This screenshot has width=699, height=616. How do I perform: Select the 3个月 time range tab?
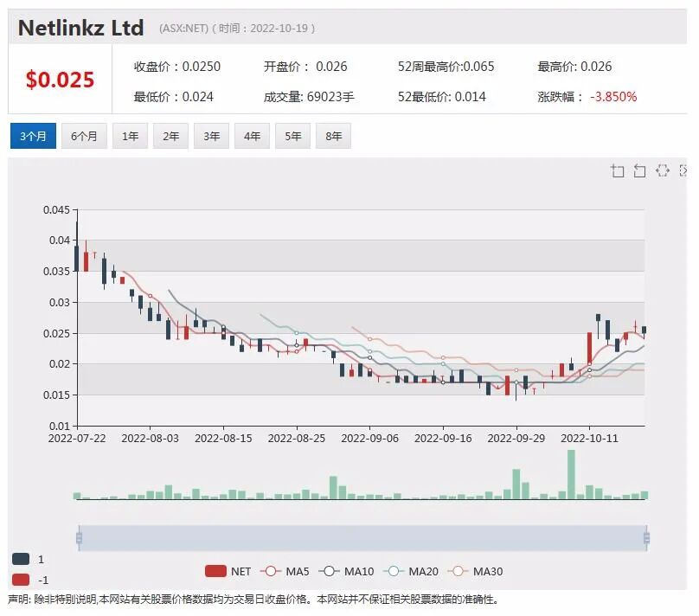[x=33, y=136]
